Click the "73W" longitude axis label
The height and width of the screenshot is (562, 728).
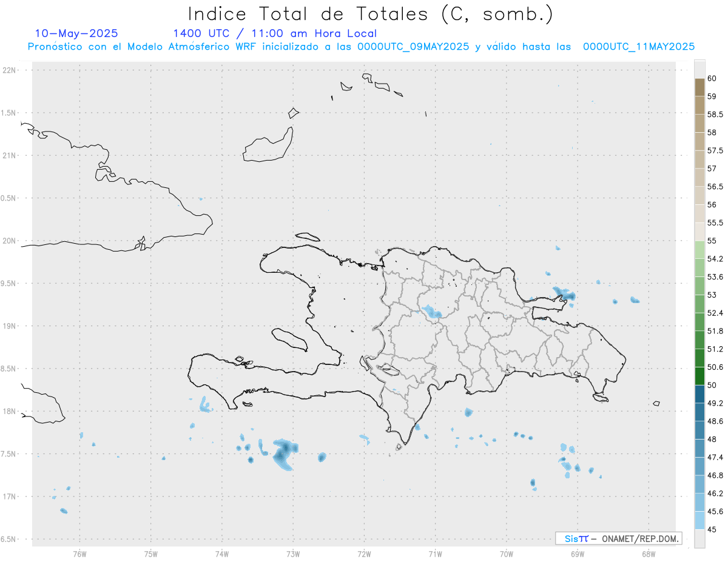[x=293, y=554]
